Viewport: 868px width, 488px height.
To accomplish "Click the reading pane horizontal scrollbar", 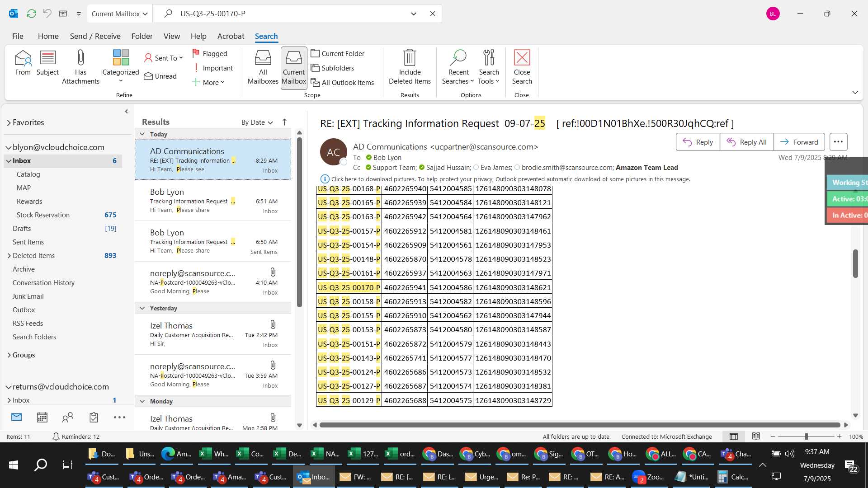I will tap(580, 425).
